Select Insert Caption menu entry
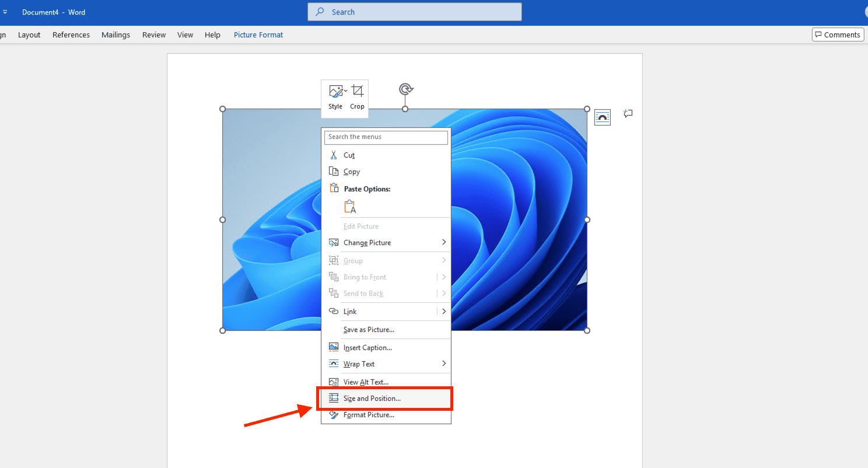Image resolution: width=868 pixels, height=468 pixels. (x=367, y=348)
